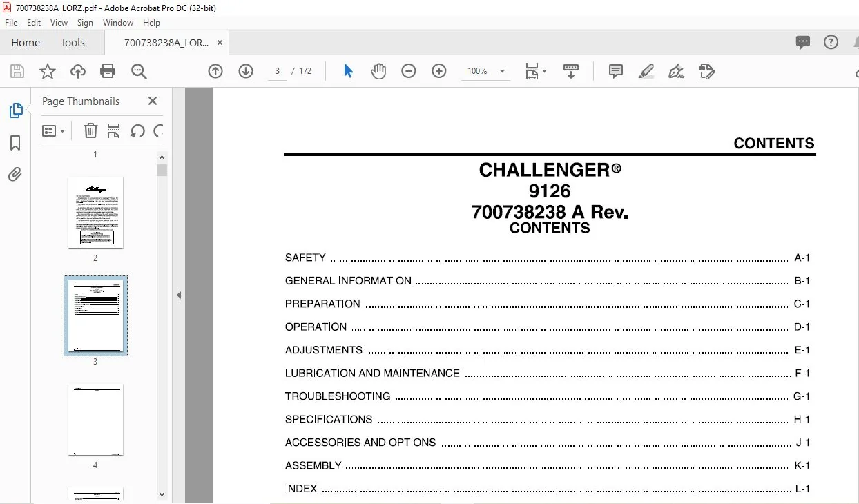Open the File menu
The image size is (859, 504).
pos(11,23)
